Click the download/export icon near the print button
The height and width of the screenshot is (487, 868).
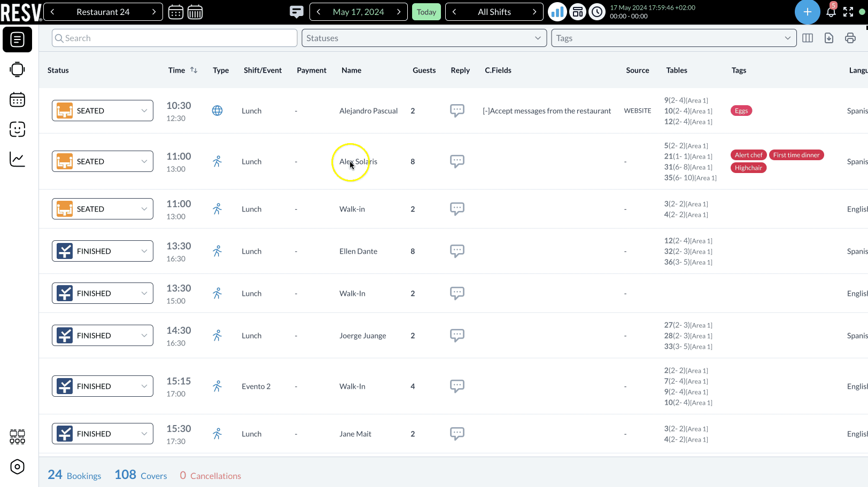tap(828, 38)
